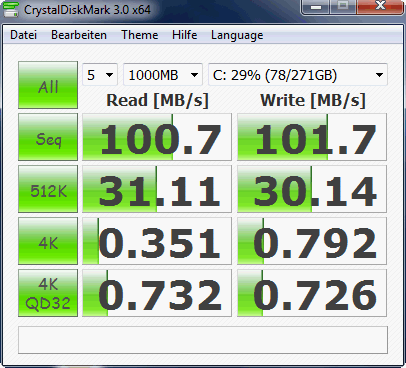Click the empty status text field at bottom

pos(203,340)
